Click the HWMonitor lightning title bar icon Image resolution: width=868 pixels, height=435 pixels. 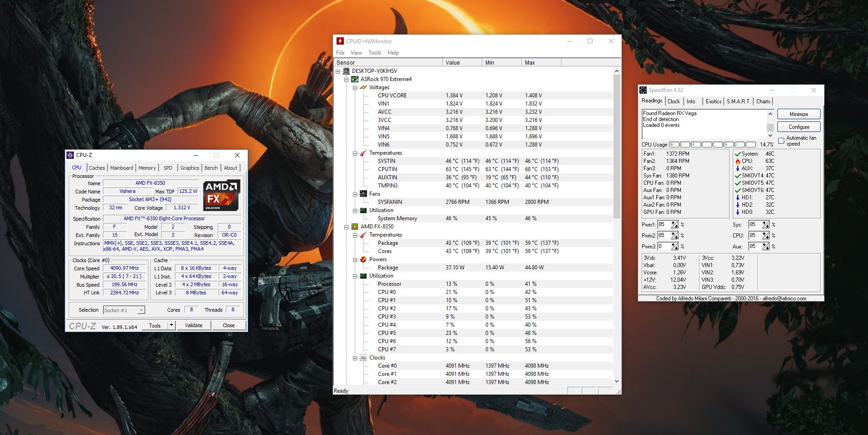point(340,41)
